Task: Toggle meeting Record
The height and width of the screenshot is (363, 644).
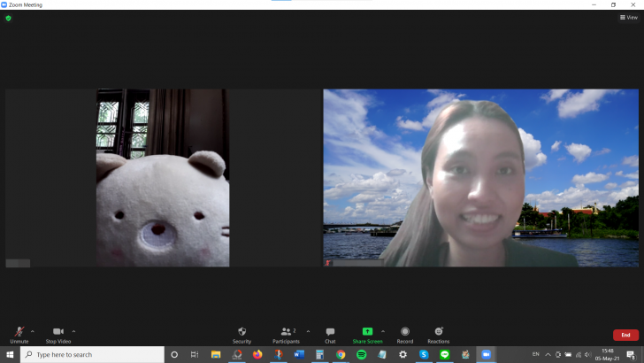Action: point(405,335)
